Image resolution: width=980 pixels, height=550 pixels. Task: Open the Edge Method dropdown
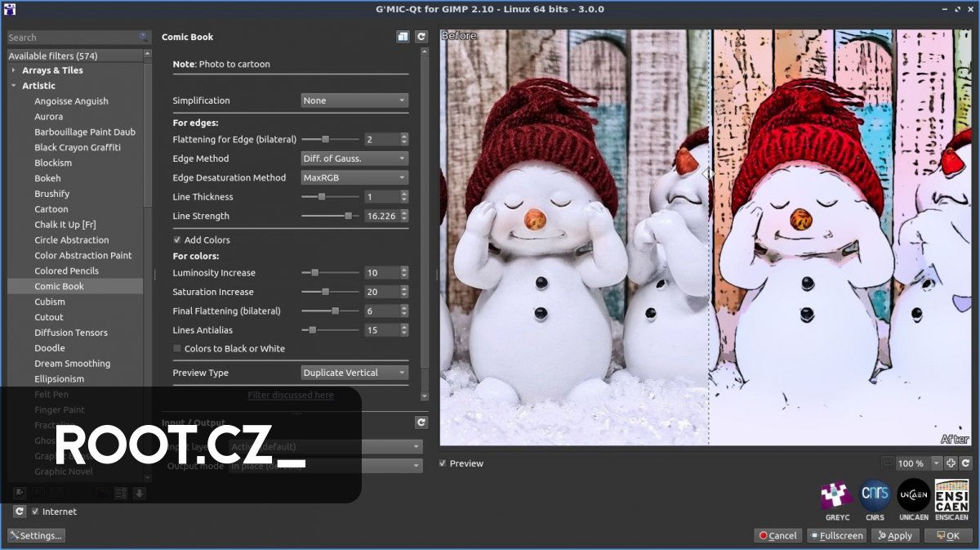coord(354,159)
